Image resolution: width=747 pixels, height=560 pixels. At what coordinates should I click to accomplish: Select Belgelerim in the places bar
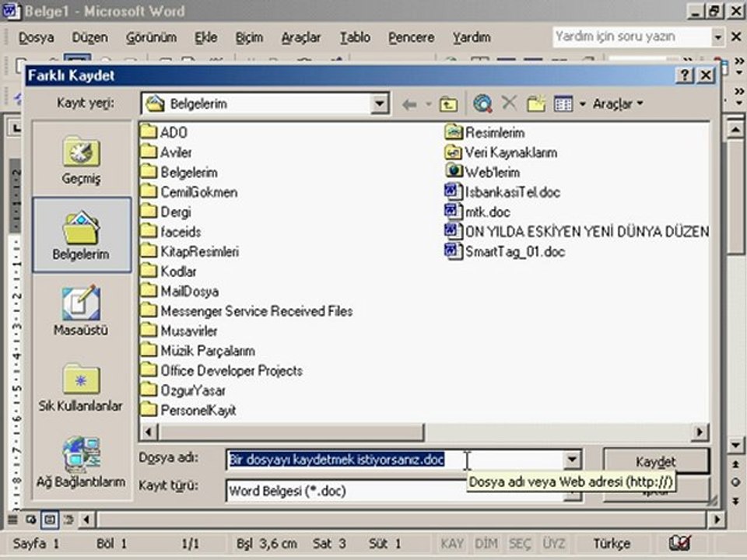click(82, 235)
